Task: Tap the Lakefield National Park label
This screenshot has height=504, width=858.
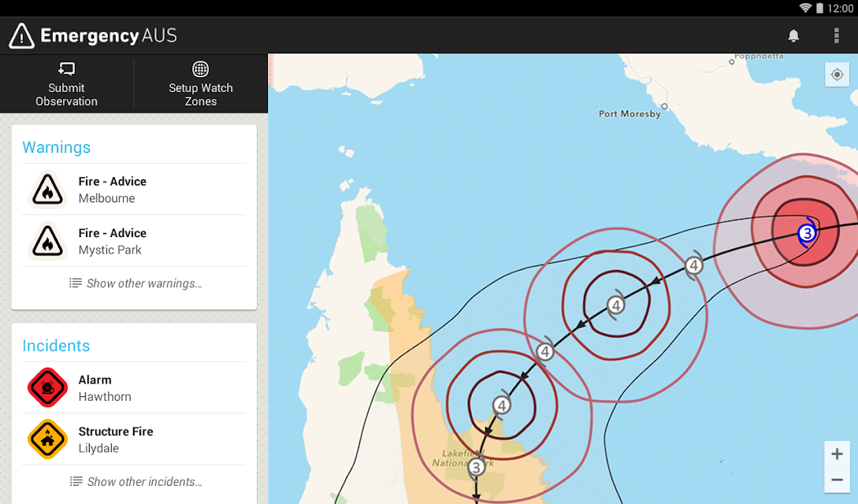Action: [463, 458]
